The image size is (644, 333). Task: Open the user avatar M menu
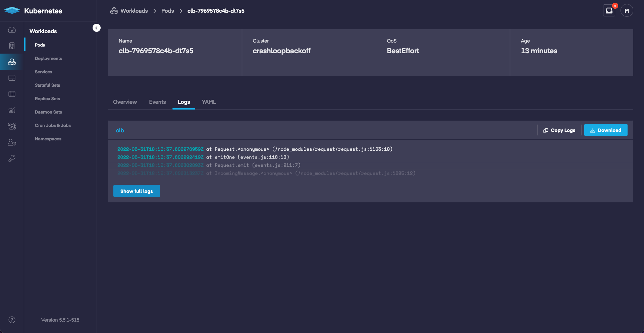627,11
